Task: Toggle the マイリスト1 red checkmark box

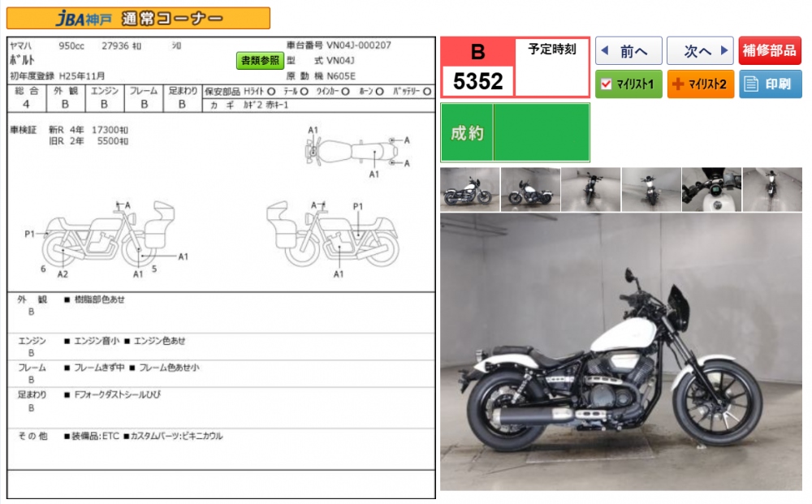Action: click(x=606, y=84)
